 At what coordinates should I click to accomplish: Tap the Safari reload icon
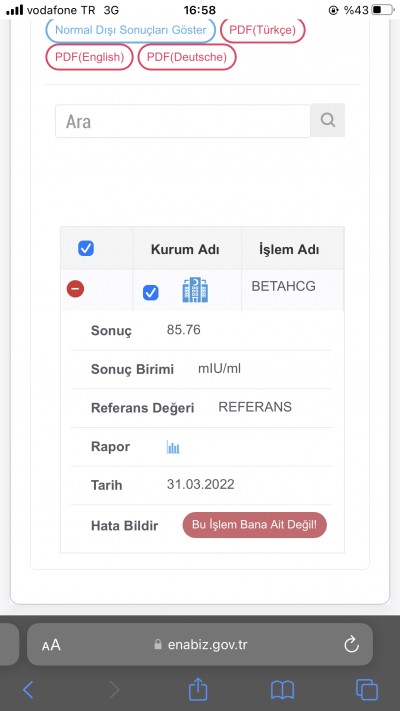[351, 644]
